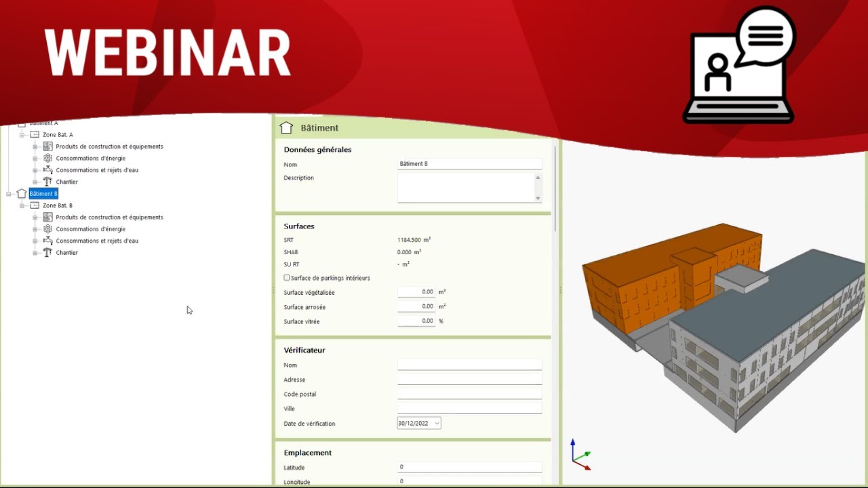Click the water tap icon under Zone Bat. A
The width and height of the screenshot is (868, 488).
(47, 170)
